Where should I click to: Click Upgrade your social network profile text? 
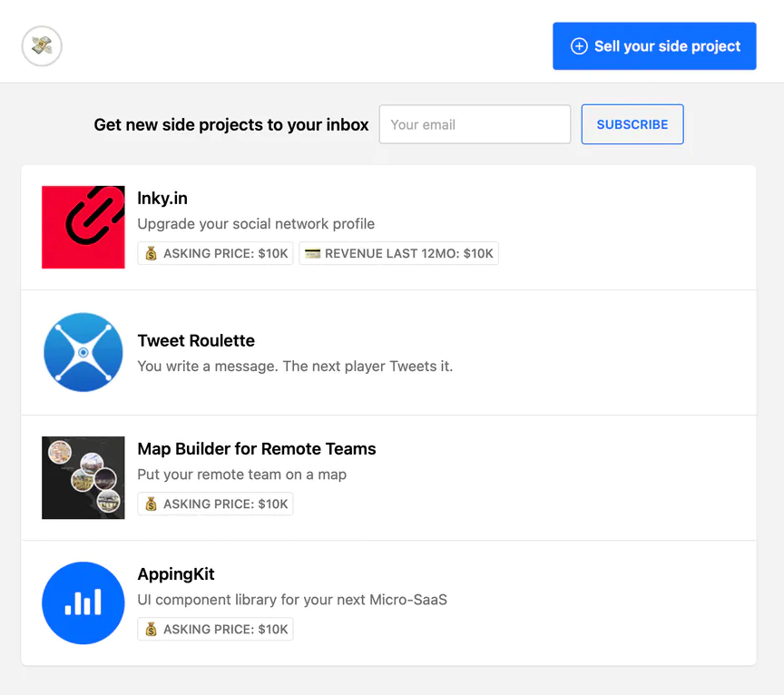click(x=256, y=223)
